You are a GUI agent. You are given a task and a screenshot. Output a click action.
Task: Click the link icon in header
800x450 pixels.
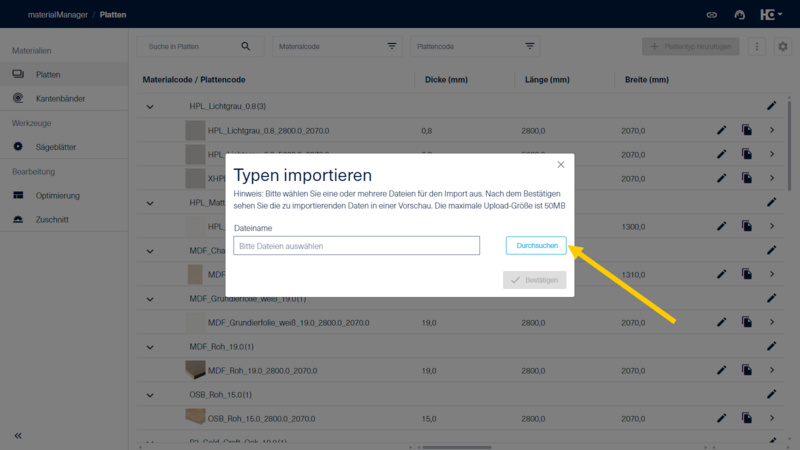[712, 15]
